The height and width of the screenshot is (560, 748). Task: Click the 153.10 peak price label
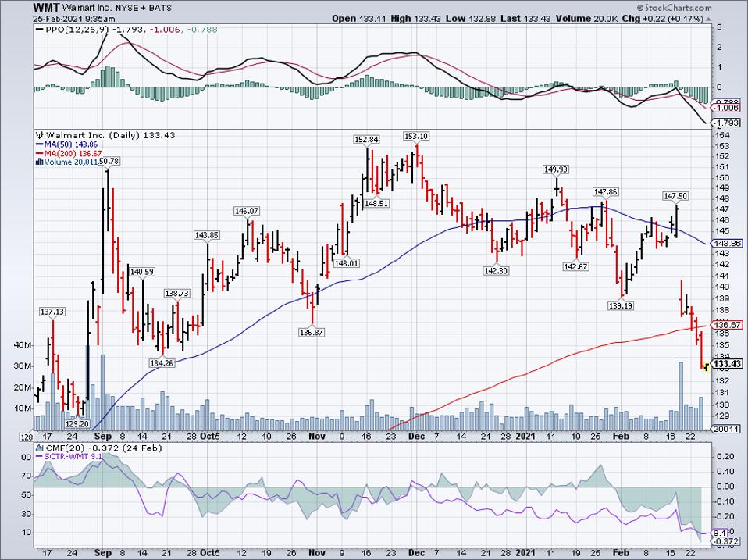point(416,137)
